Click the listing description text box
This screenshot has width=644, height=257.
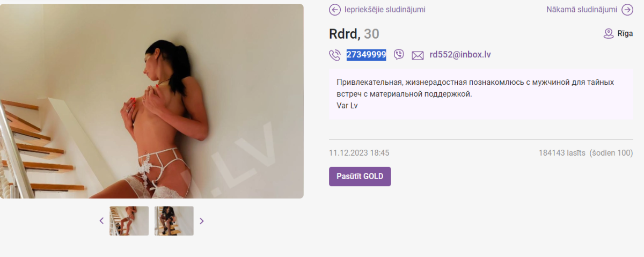(x=481, y=94)
